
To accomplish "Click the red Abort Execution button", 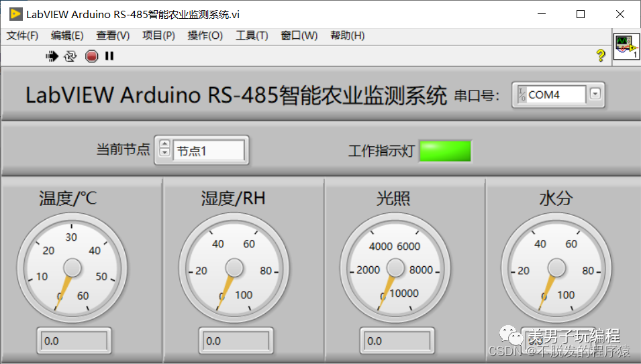I will pos(91,56).
